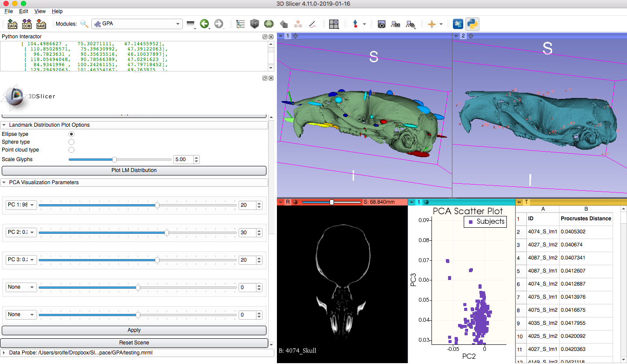Open the PC 1 component dropdown

point(21,205)
